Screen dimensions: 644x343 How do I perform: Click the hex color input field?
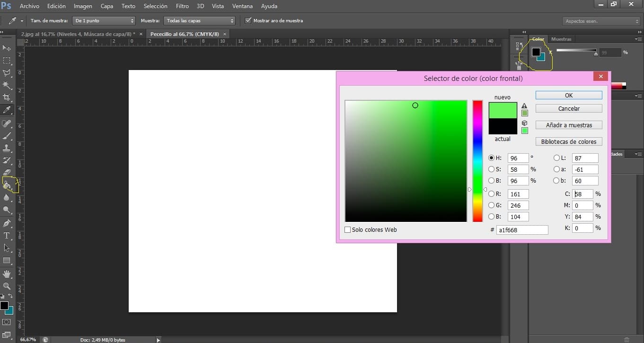(522, 230)
